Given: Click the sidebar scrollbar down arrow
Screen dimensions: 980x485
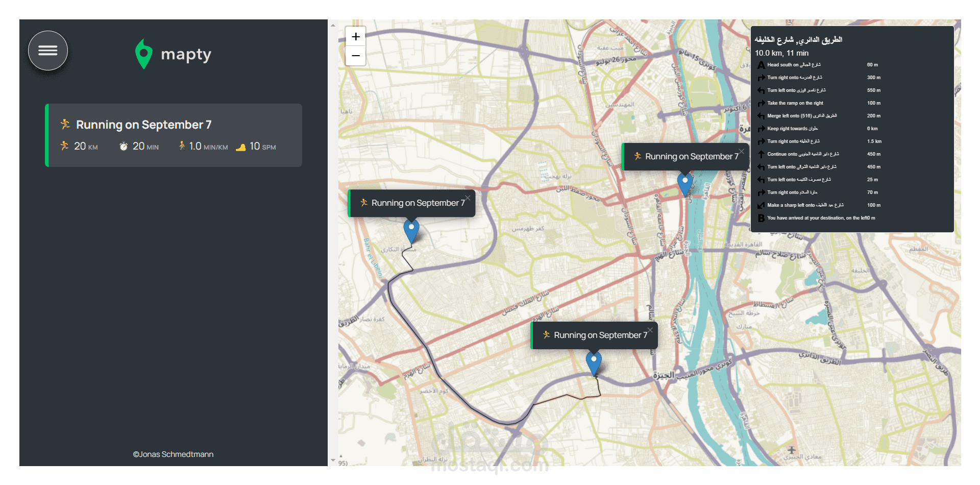Looking at the screenshot, I should [333, 460].
